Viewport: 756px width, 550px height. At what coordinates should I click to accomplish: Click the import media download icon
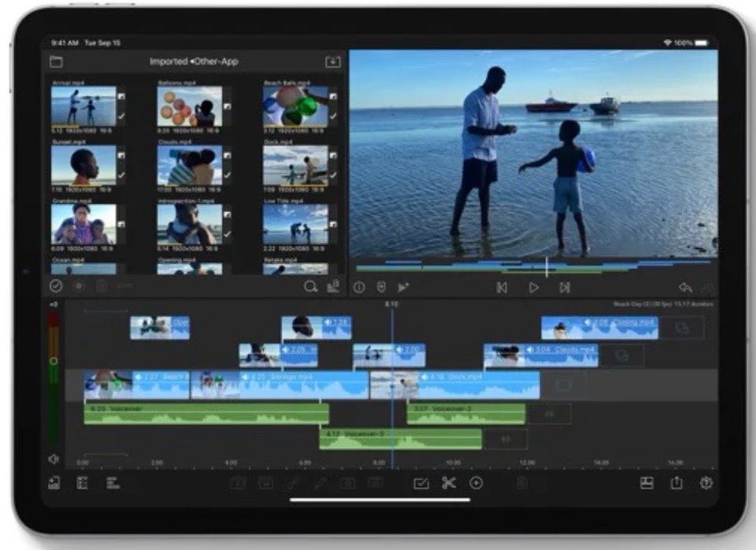pyautogui.click(x=332, y=62)
